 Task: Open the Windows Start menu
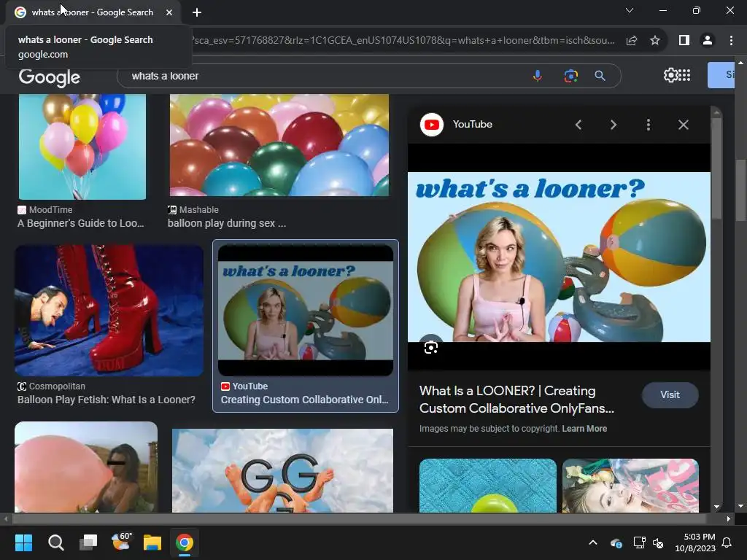[23, 542]
